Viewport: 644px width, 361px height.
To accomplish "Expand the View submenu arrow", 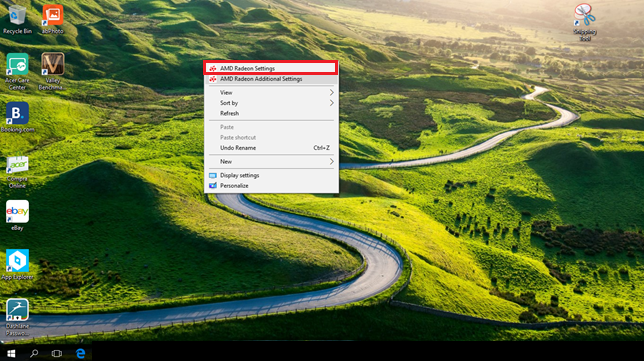I will (331, 92).
